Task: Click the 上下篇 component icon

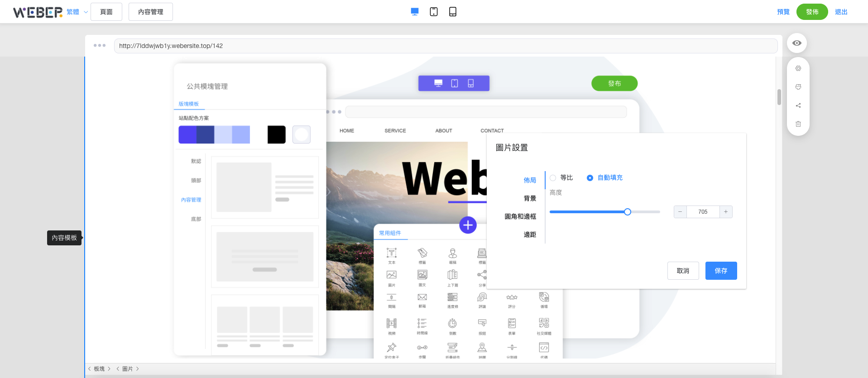Action: click(452, 275)
